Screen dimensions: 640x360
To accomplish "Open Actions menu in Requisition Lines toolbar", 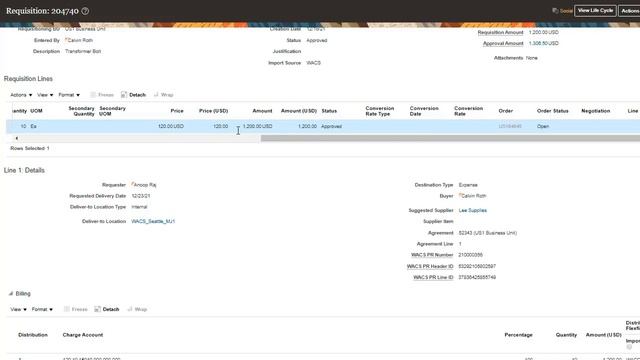I will click(21, 95).
